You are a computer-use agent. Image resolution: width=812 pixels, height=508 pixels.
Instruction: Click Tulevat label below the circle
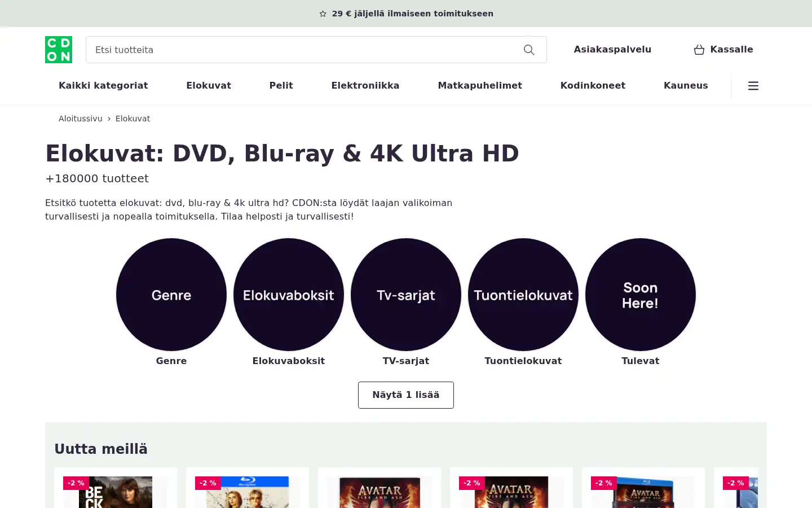coord(641,361)
